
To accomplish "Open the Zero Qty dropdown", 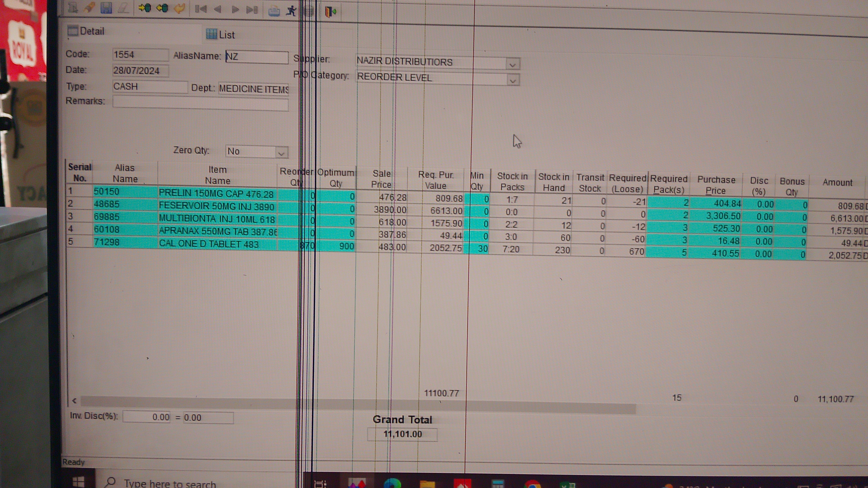I will tap(281, 153).
